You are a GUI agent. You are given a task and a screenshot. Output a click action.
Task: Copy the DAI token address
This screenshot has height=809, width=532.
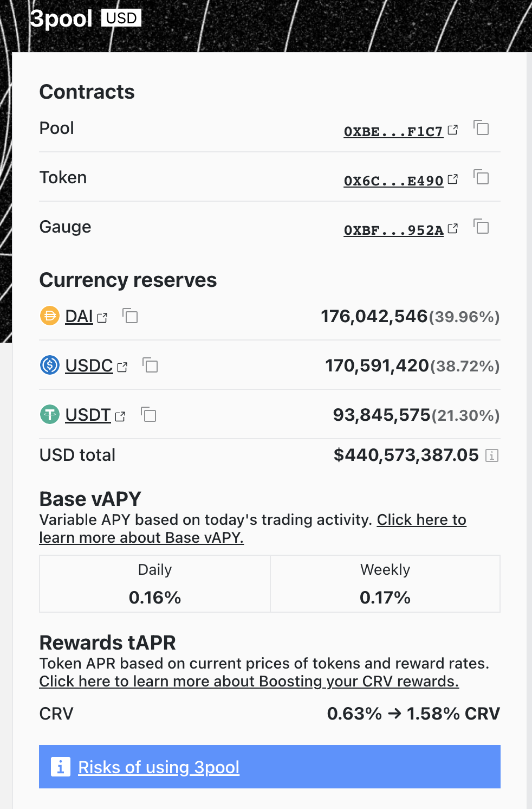(x=131, y=316)
